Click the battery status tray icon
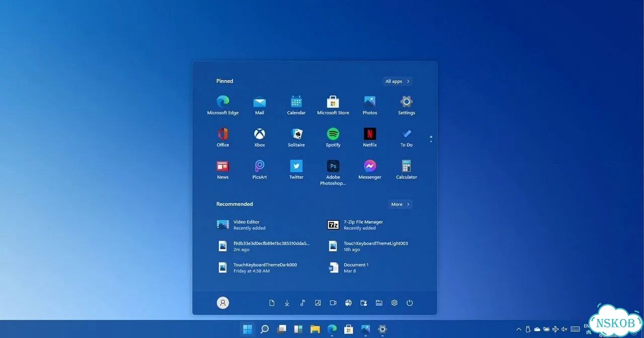 (x=546, y=329)
